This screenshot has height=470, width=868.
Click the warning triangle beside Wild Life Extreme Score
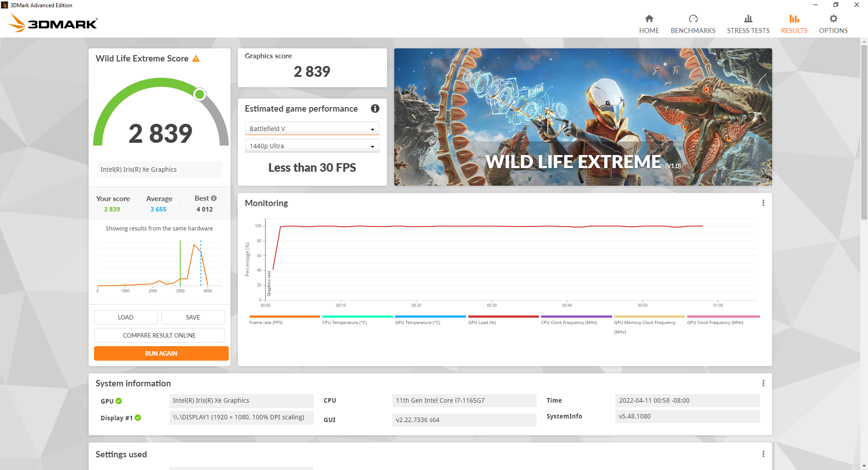coord(196,59)
